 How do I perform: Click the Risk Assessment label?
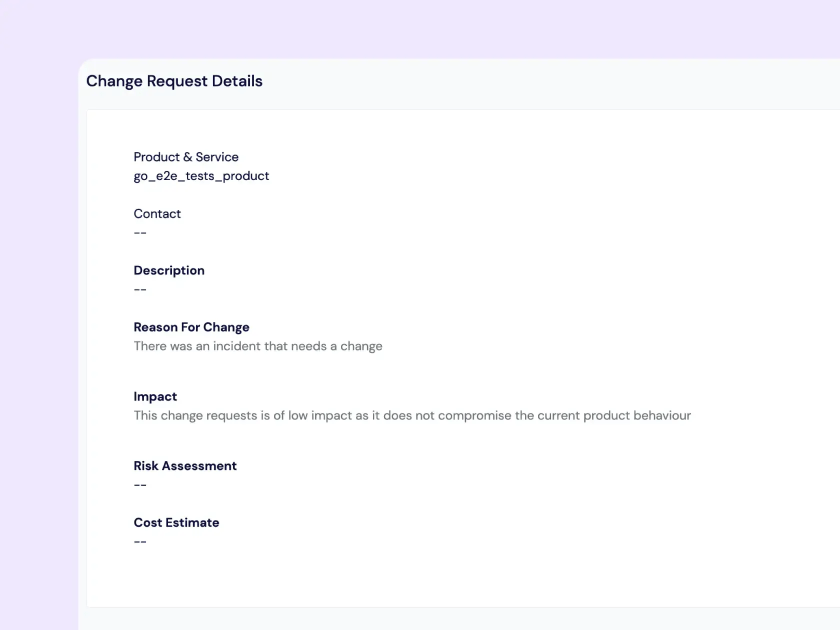(185, 466)
